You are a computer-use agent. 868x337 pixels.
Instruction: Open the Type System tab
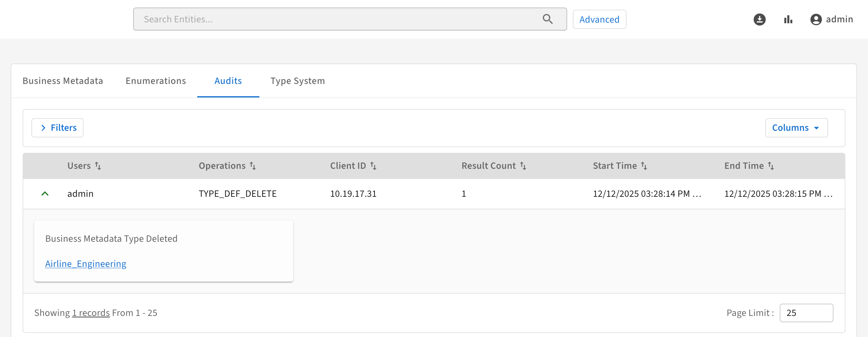pos(297,81)
